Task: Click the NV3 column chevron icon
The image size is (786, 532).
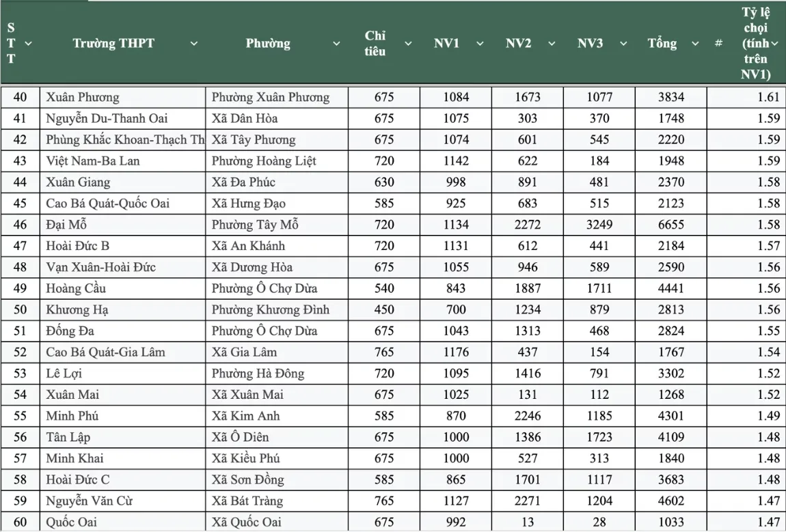Action: [x=623, y=44]
